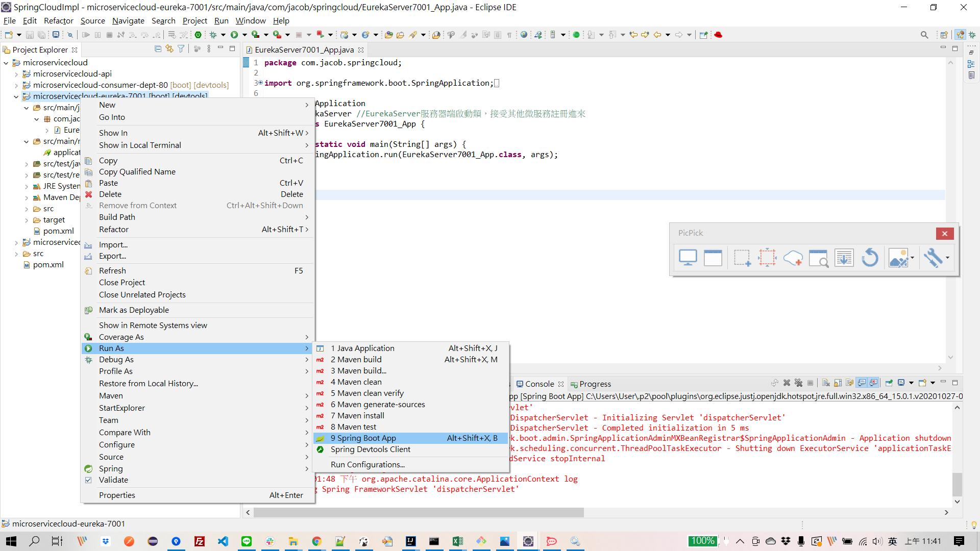
Task: Click Pin Console icon
Action: (x=889, y=383)
